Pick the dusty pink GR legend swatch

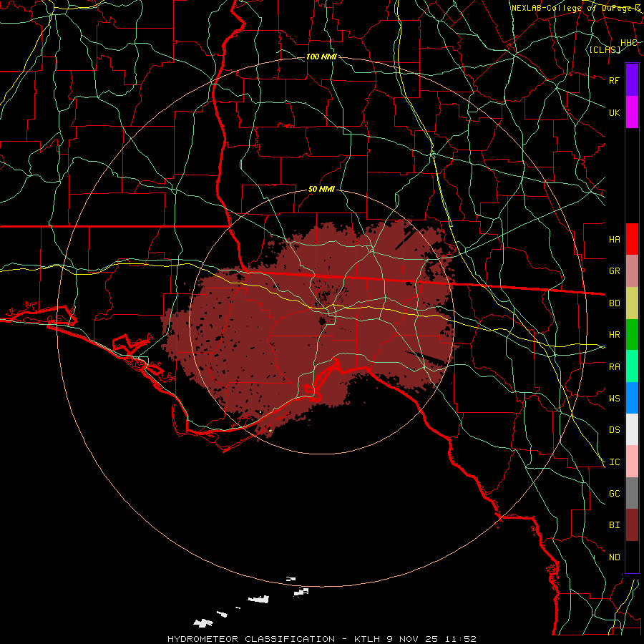[x=632, y=271]
